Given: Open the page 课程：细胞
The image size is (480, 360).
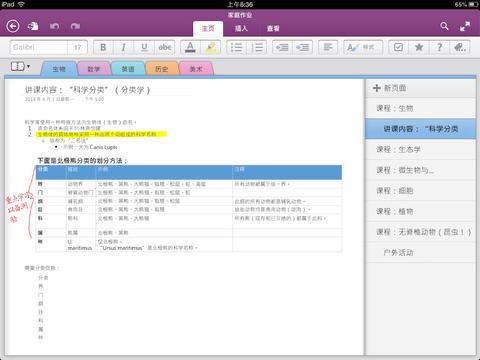Looking at the screenshot, I should [x=421, y=191].
